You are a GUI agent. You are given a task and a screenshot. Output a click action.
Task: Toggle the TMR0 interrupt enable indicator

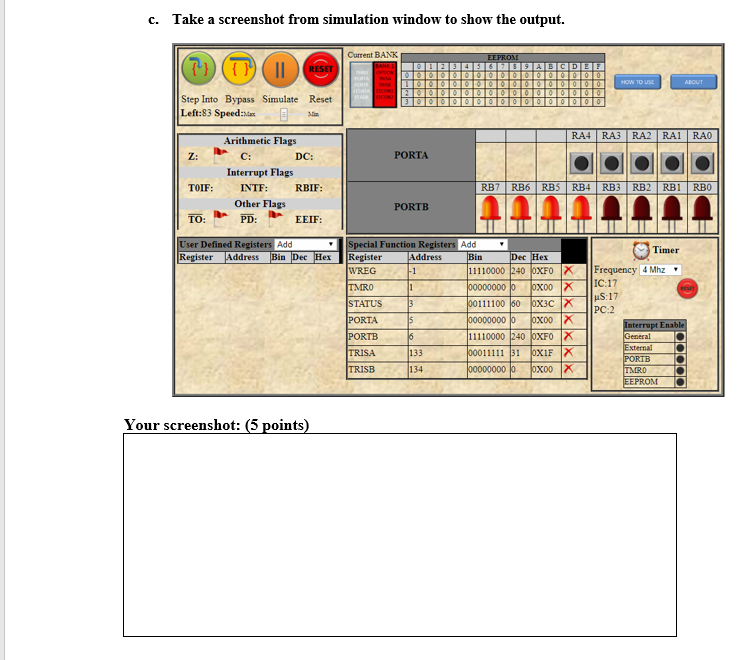680,370
